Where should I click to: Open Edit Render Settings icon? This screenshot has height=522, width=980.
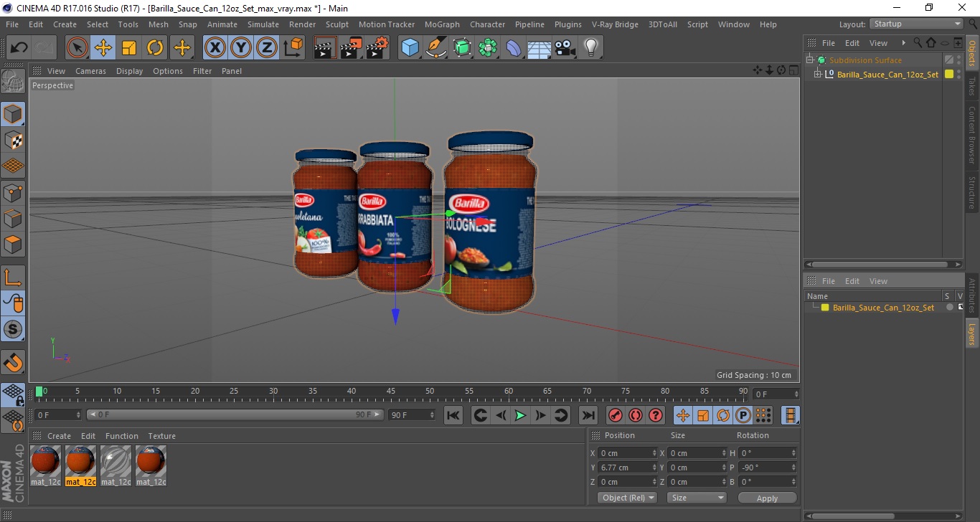click(377, 48)
